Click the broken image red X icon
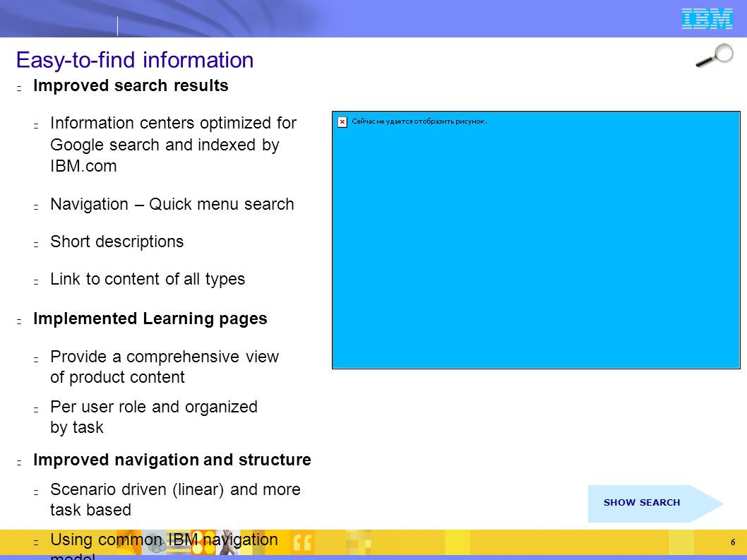Image resolution: width=747 pixels, height=560 pixels. pos(342,121)
